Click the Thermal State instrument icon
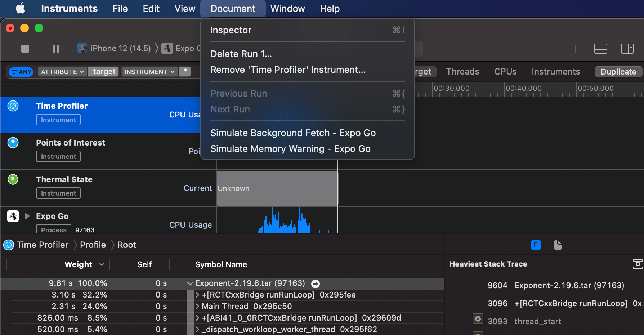Viewport: 644px width, 335px height. point(13,179)
